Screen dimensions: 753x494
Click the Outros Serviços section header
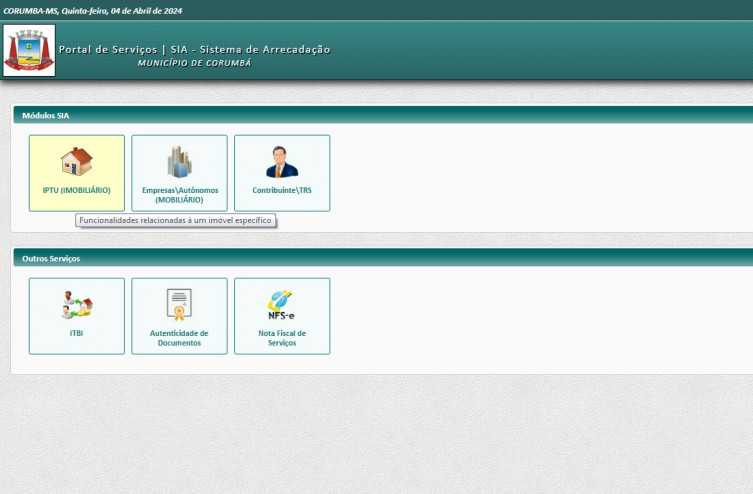(x=51, y=259)
